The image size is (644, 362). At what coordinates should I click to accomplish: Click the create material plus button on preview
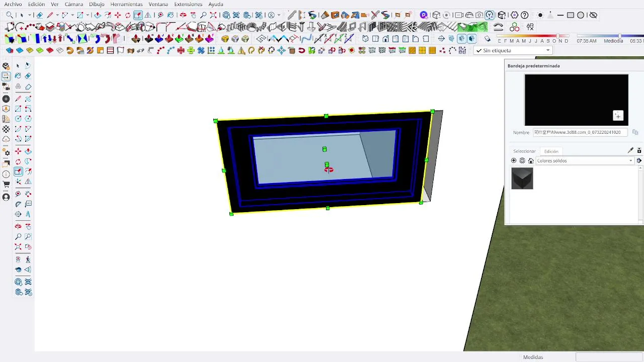618,116
